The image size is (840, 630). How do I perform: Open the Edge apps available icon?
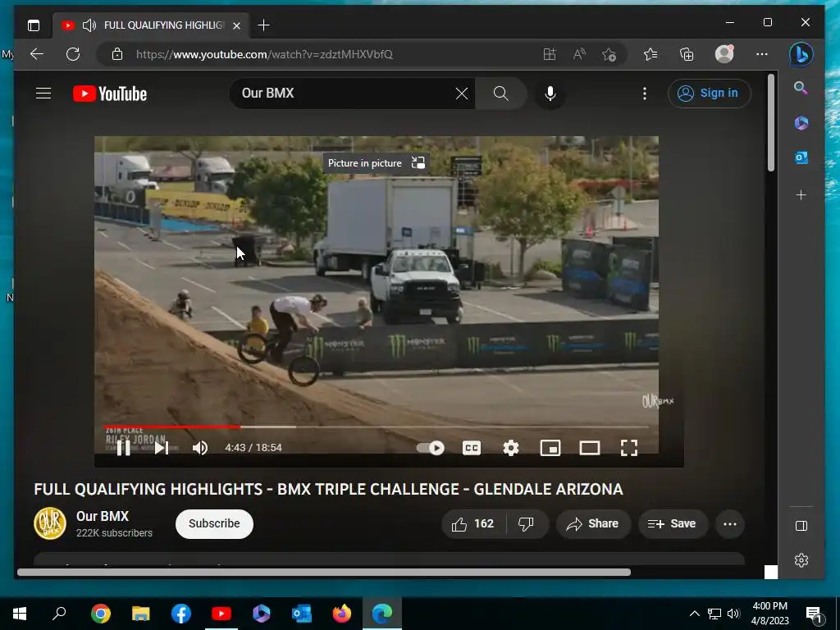click(549, 54)
